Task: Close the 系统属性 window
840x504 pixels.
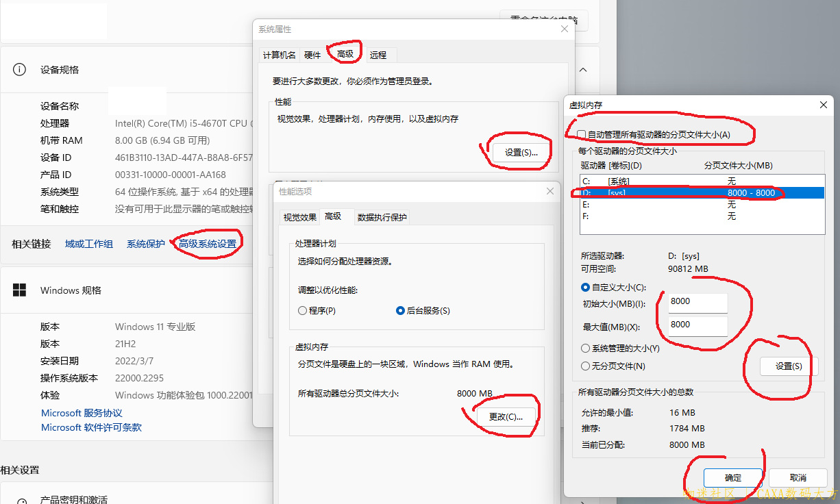Action: tap(565, 29)
